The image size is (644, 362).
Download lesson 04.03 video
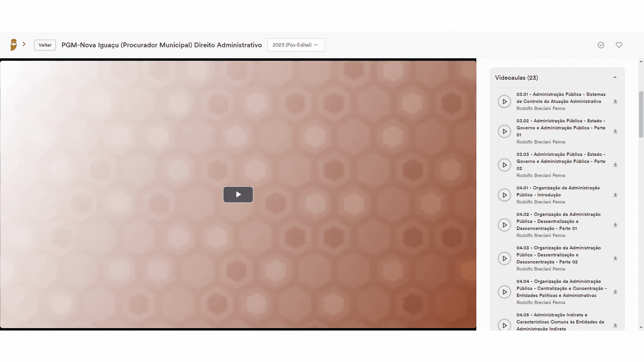tap(615, 258)
